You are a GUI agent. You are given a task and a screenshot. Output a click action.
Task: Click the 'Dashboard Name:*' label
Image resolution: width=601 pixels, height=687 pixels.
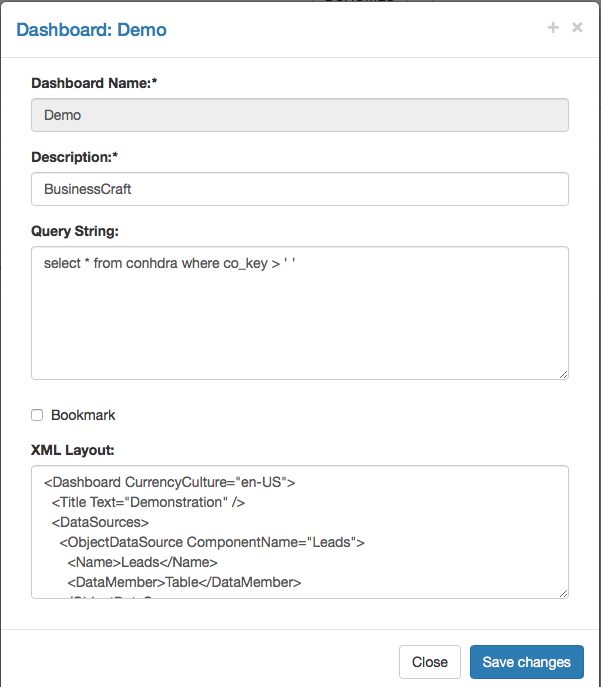coord(94,83)
